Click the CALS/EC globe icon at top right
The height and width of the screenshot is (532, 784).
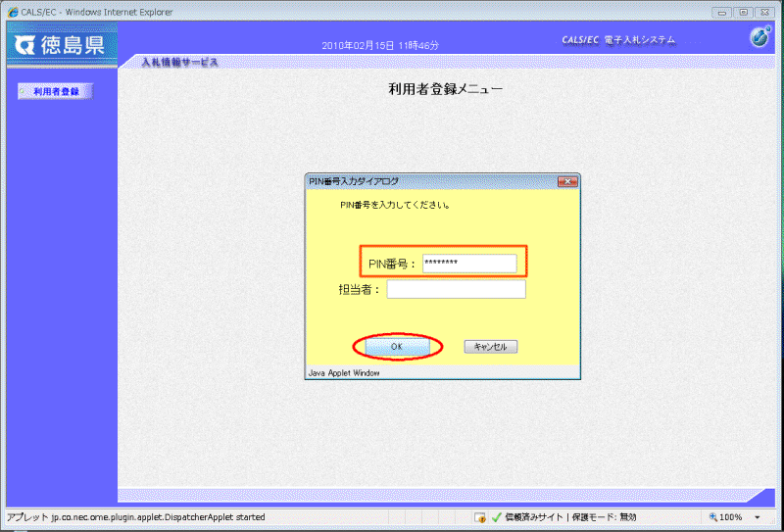click(760, 38)
